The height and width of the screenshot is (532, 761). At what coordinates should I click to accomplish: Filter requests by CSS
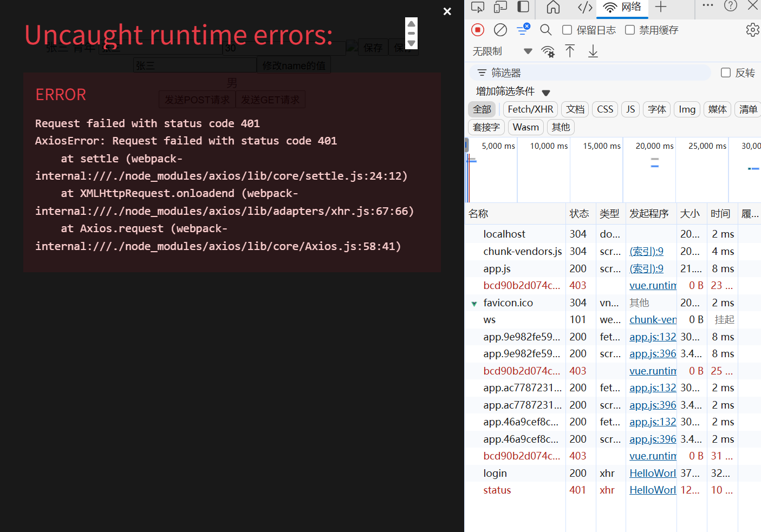pyautogui.click(x=605, y=109)
